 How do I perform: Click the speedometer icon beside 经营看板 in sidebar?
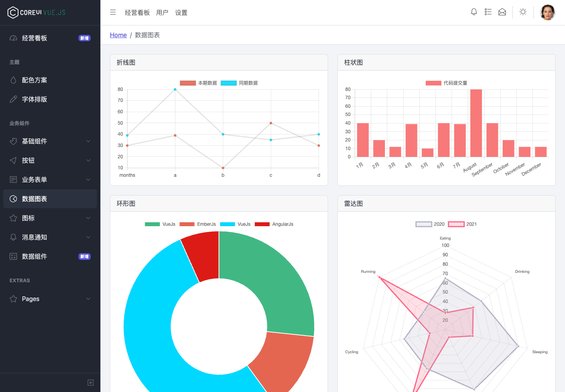coord(13,38)
